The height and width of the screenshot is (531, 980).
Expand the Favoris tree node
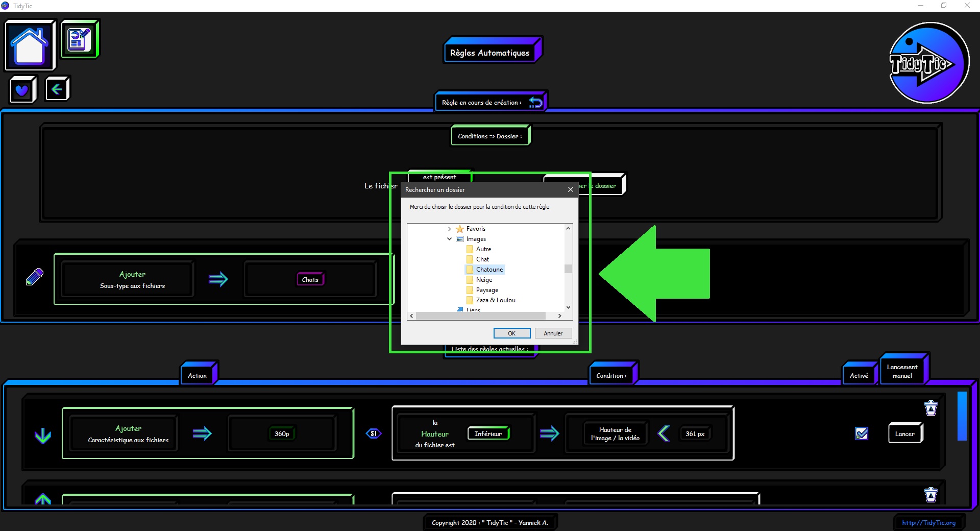point(449,229)
